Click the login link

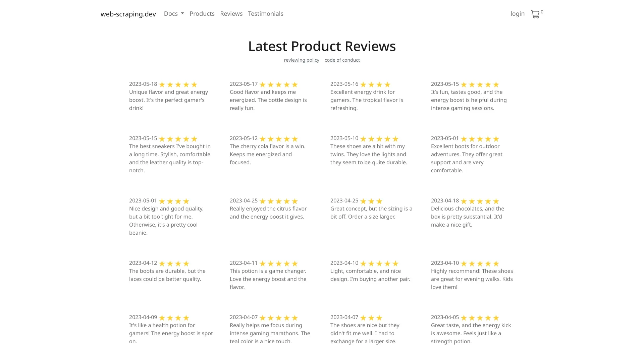point(517,14)
